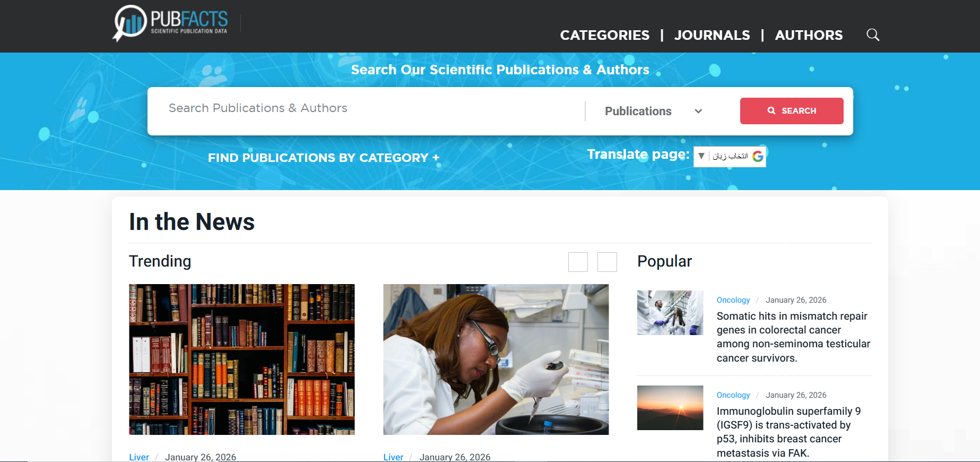The width and height of the screenshot is (980, 462).
Task: Open the lab scientist article image
Action: coord(496,360)
